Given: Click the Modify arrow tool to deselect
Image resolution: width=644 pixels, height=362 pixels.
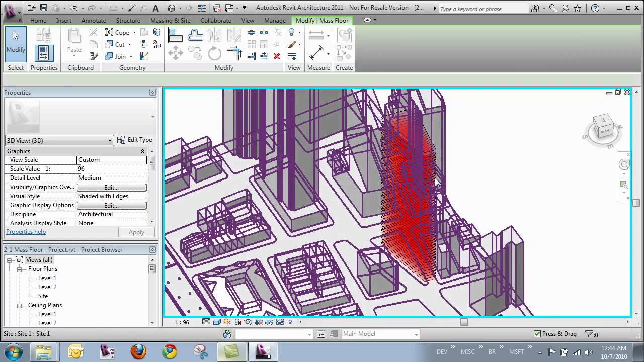Looking at the screenshot, I should (x=15, y=45).
